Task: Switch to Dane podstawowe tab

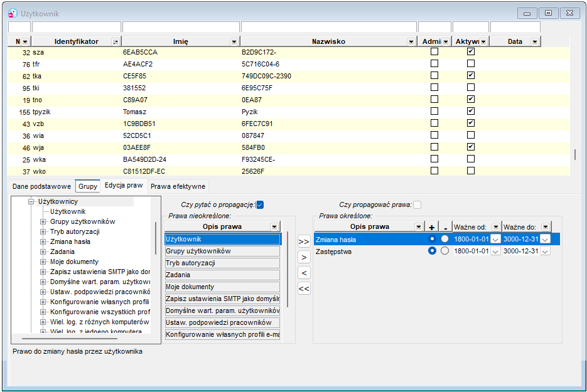Action: pos(41,186)
